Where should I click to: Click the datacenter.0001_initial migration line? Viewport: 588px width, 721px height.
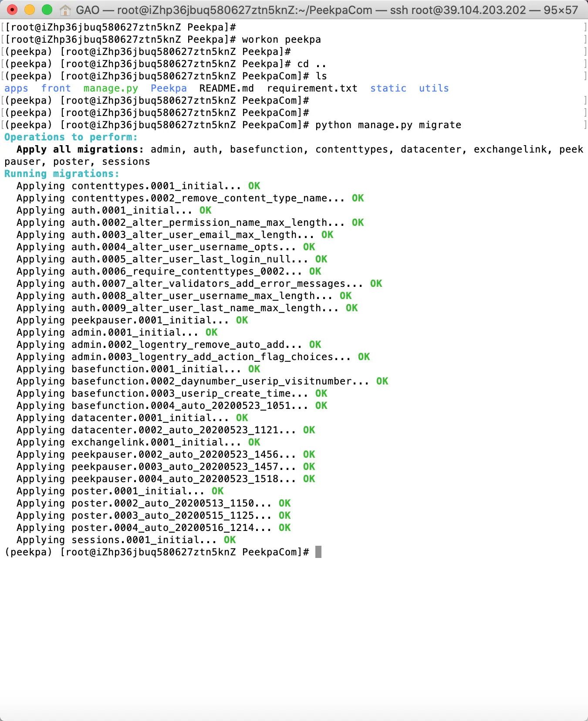click(x=132, y=418)
